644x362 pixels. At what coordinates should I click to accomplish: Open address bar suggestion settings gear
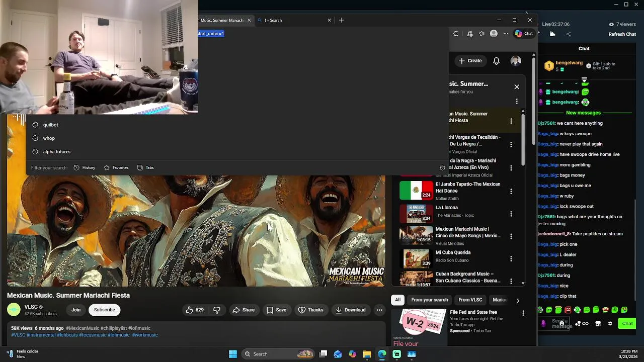tap(442, 167)
